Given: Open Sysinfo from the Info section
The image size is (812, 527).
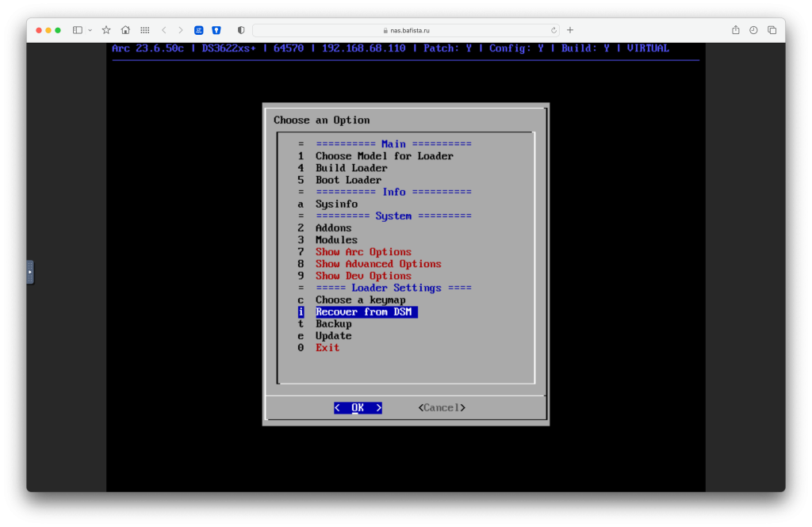Looking at the screenshot, I should click(x=336, y=204).
